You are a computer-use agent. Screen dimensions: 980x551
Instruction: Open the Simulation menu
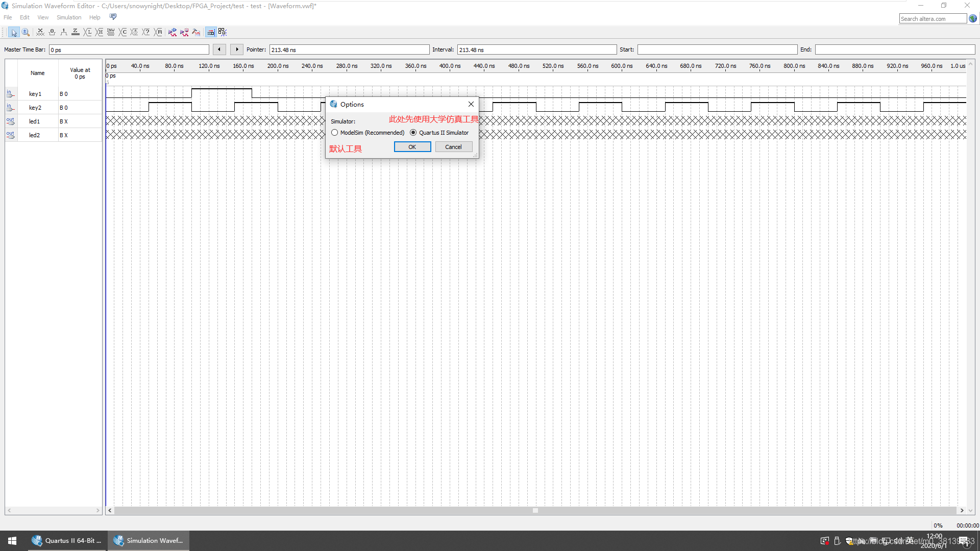pos(69,17)
